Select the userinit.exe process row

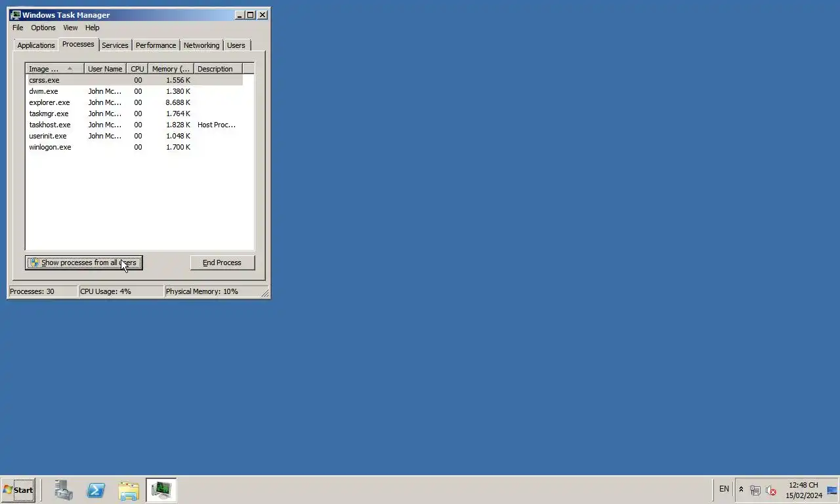[134, 136]
